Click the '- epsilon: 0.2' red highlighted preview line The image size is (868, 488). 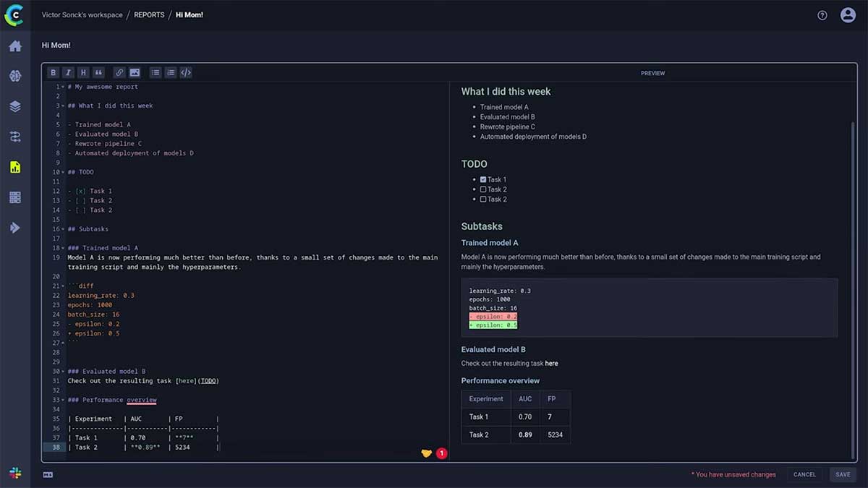493,317
